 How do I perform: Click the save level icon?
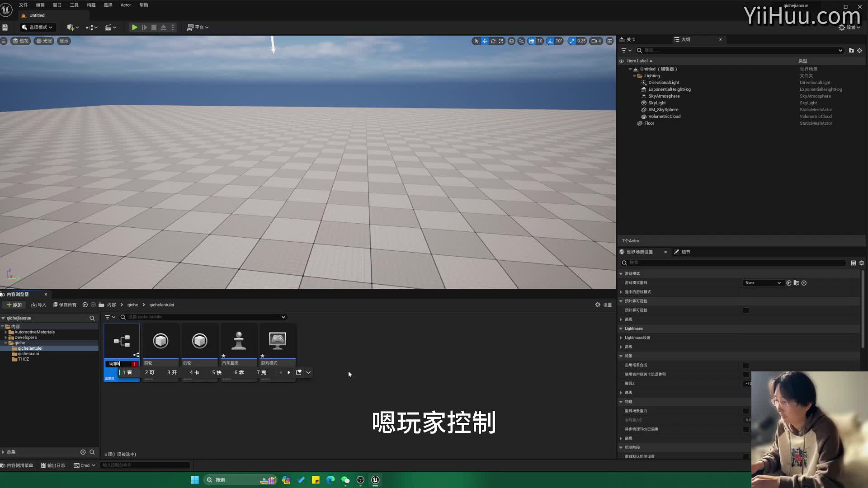pos(5,28)
